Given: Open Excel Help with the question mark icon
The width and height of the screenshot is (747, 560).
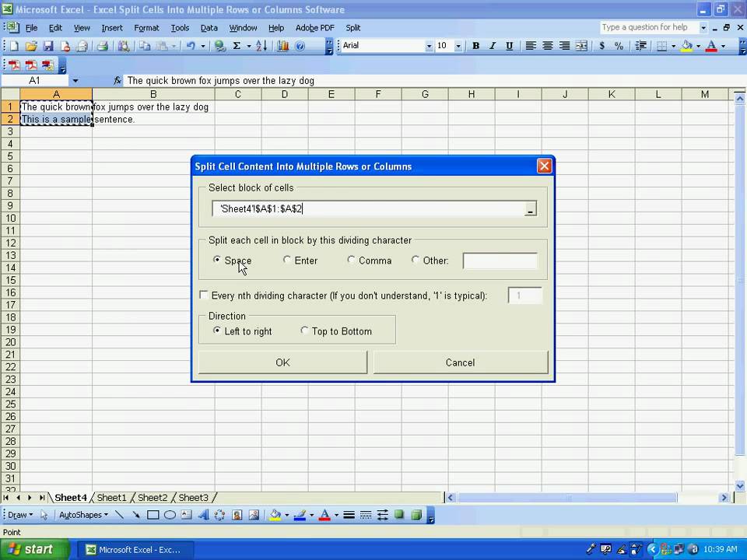Looking at the screenshot, I should click(x=300, y=46).
